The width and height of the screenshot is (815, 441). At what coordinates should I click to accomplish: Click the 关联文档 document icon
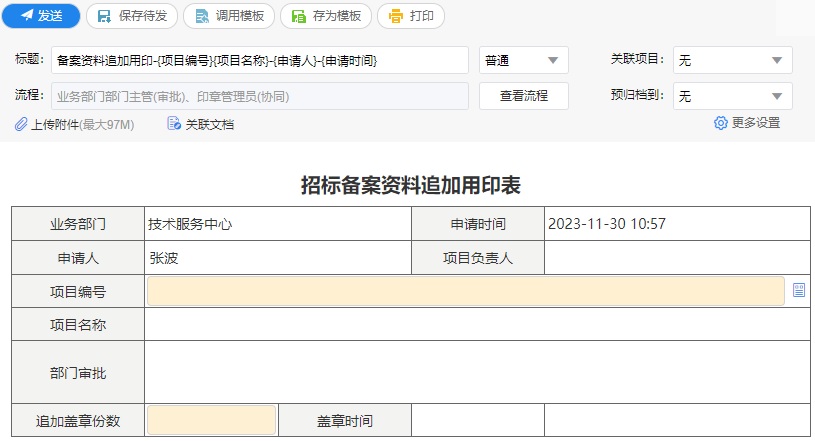(x=174, y=124)
